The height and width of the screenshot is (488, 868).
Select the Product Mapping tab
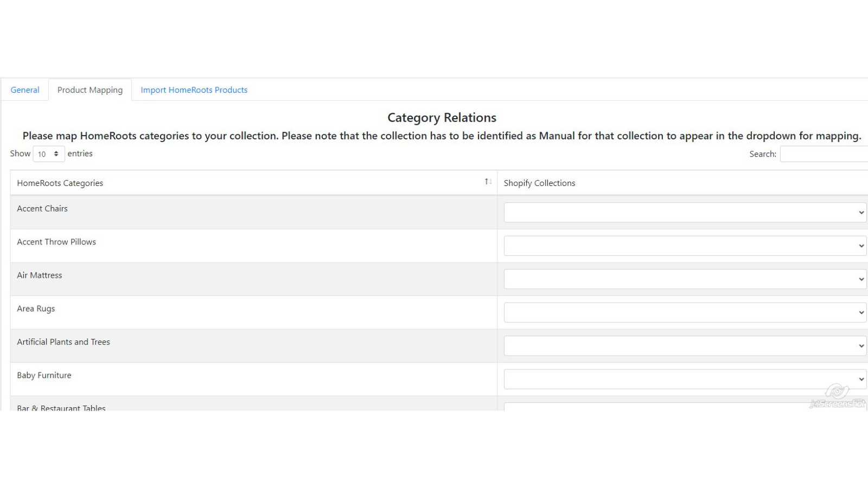[x=90, y=90]
